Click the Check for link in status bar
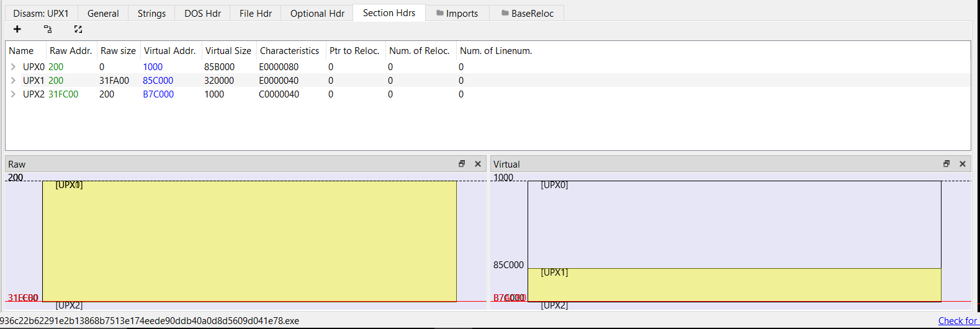 pos(957,321)
